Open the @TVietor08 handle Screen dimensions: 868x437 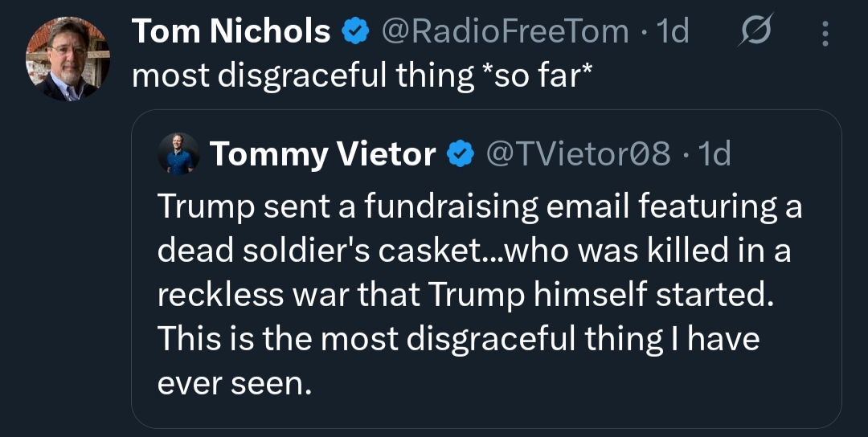[x=579, y=153]
